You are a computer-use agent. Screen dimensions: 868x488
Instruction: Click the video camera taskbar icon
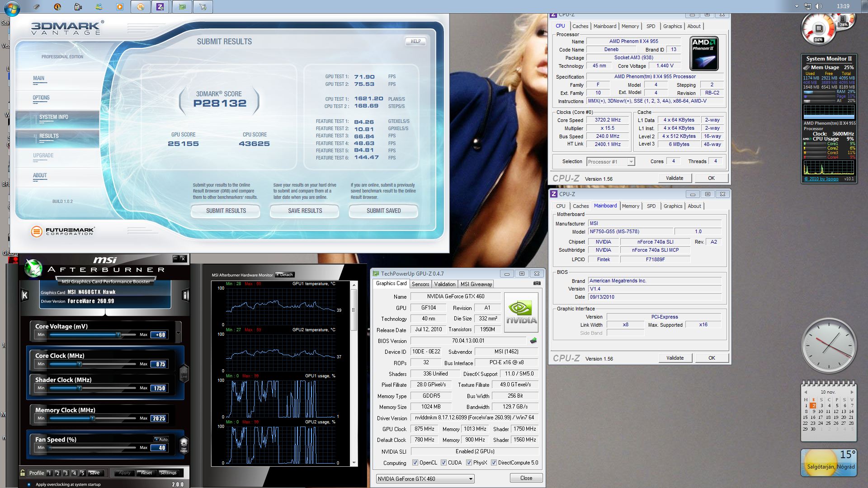(x=78, y=7)
